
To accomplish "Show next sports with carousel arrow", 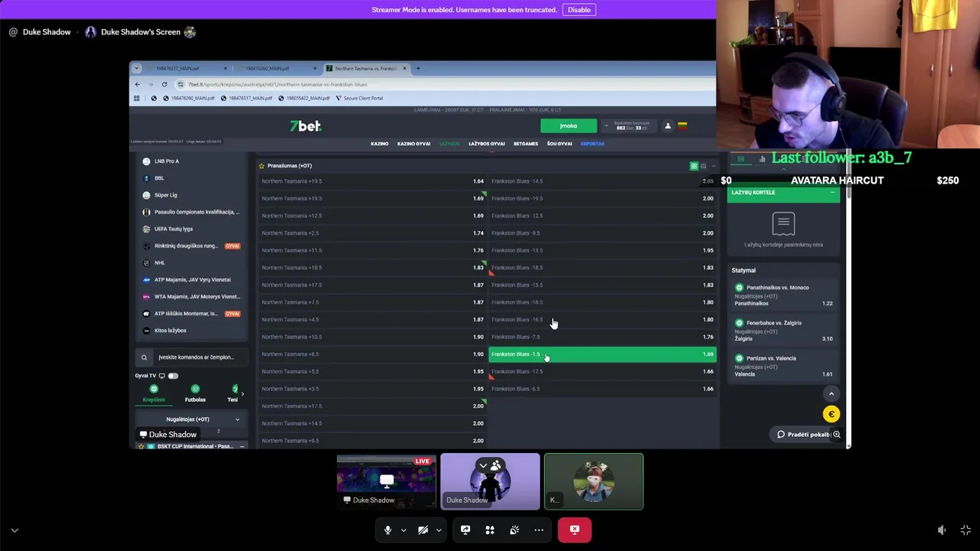I will 243,393.
